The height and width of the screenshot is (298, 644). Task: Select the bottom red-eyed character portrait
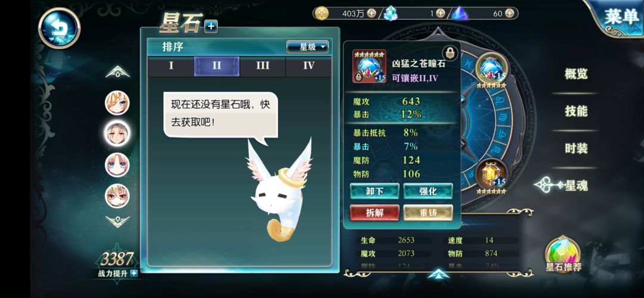coord(117,196)
